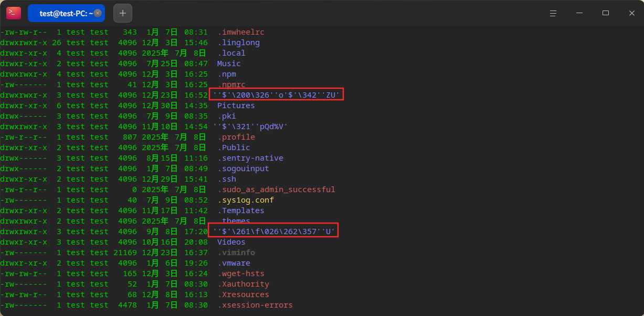Click the file size value 807
Viewport: 644px width, 316px height.
click(130, 137)
